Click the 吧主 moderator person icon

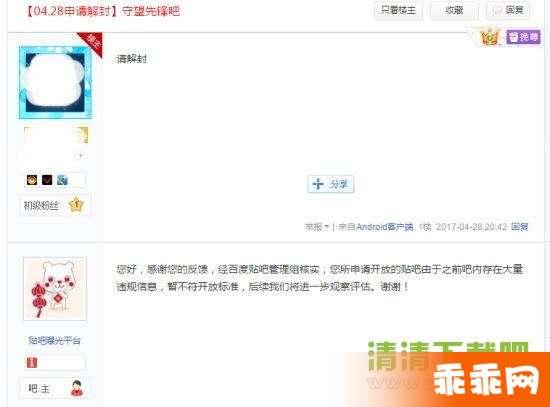pos(77,388)
